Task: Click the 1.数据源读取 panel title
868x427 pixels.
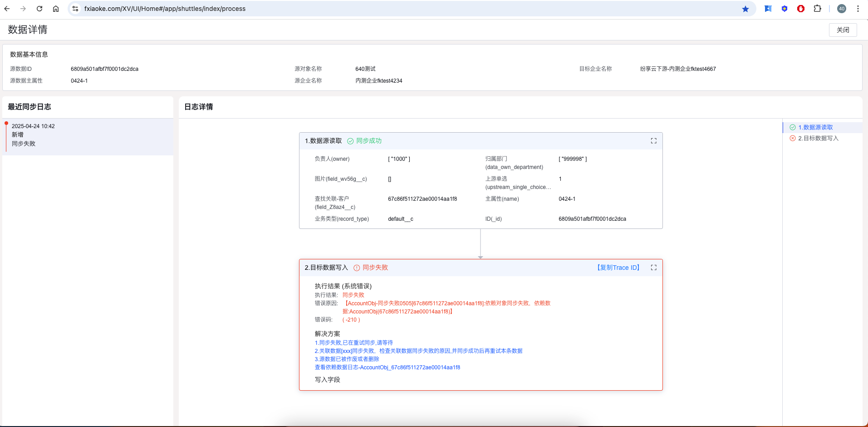Action: pos(323,141)
